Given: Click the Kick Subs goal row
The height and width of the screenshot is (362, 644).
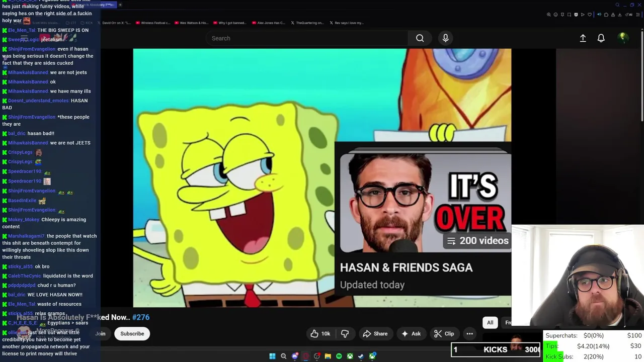Looking at the screenshot, I should click(593, 356).
